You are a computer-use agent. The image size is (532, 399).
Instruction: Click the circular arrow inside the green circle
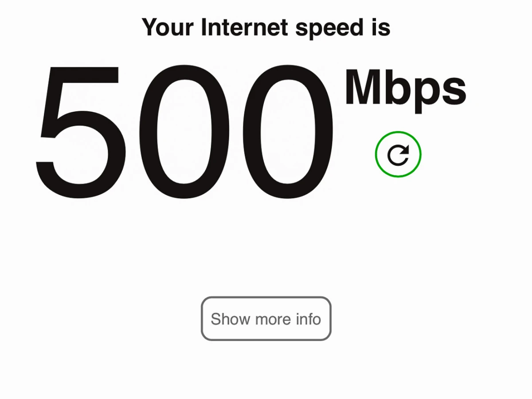(398, 155)
